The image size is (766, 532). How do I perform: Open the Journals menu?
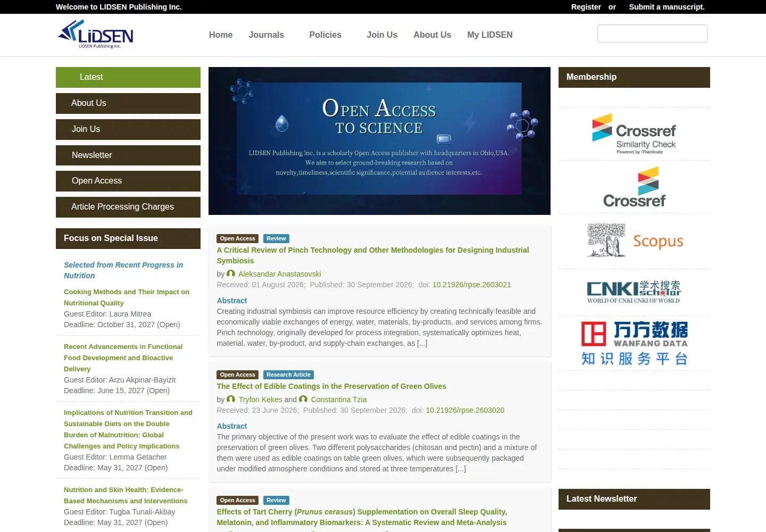267,35
